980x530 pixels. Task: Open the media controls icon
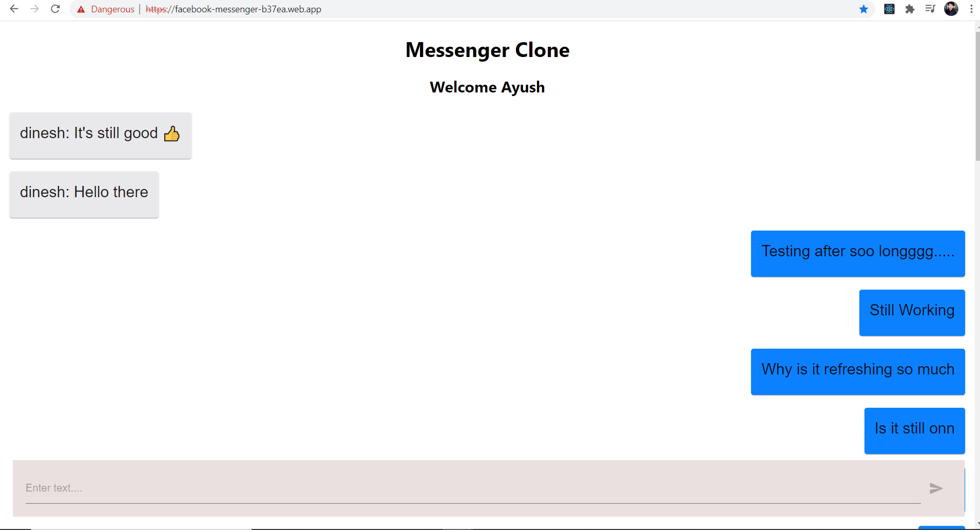(x=930, y=9)
